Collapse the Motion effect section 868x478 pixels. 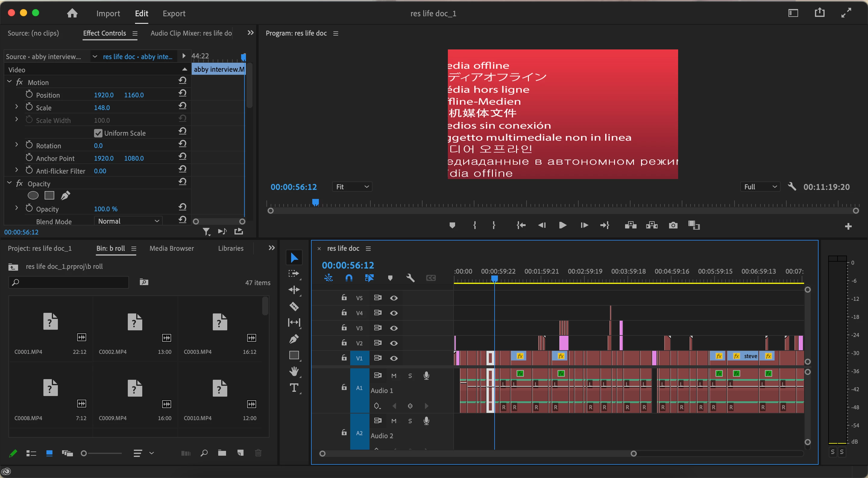(9, 82)
